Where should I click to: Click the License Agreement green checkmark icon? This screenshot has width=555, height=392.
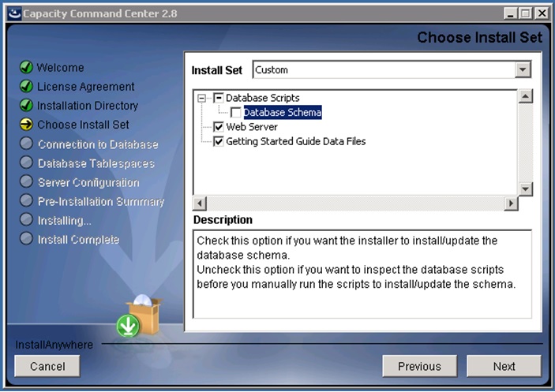click(26, 86)
